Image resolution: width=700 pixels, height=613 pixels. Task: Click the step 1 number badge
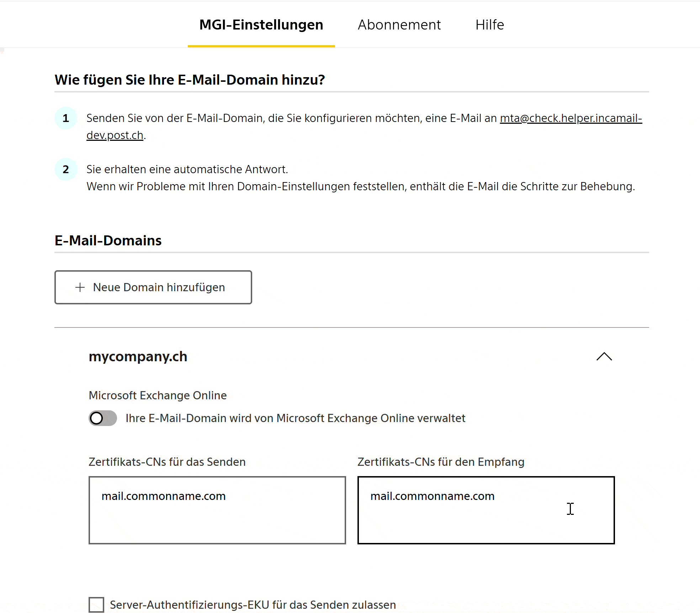point(66,118)
